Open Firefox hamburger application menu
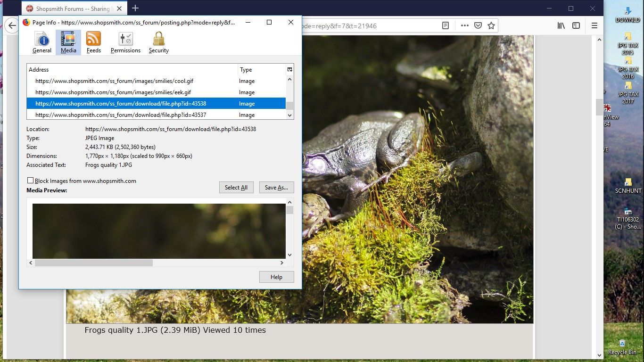 (594, 25)
